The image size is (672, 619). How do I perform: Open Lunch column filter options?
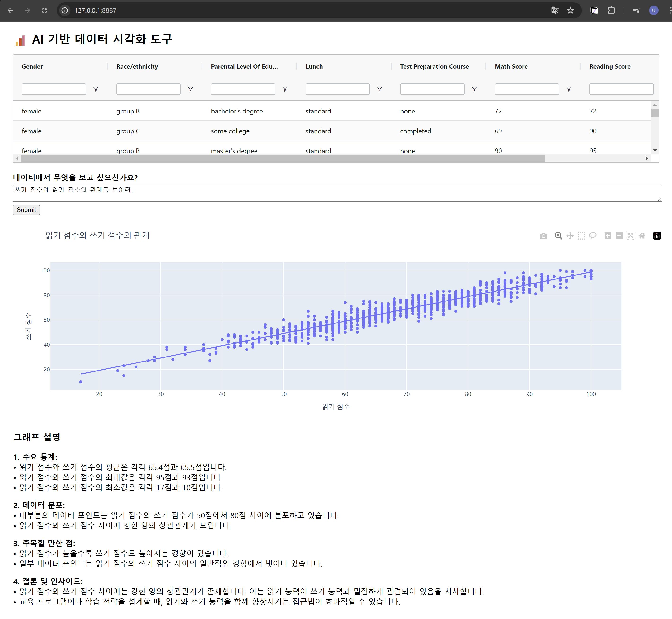tap(379, 89)
